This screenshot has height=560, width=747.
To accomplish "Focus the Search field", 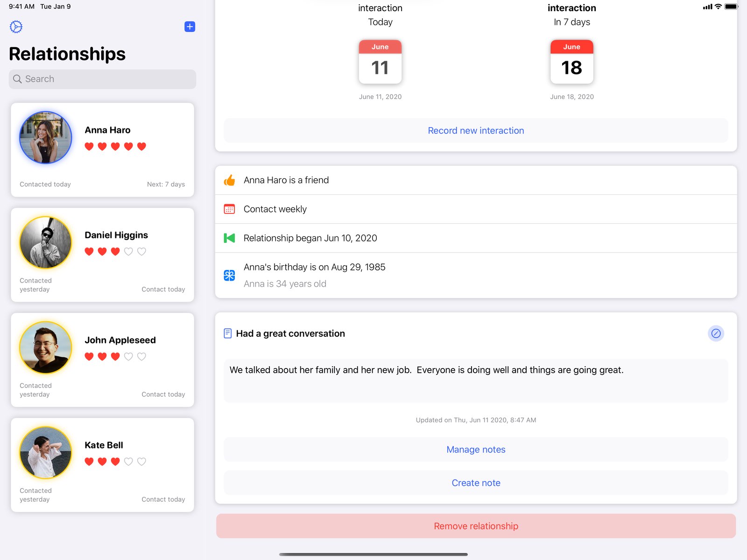I will [x=102, y=79].
